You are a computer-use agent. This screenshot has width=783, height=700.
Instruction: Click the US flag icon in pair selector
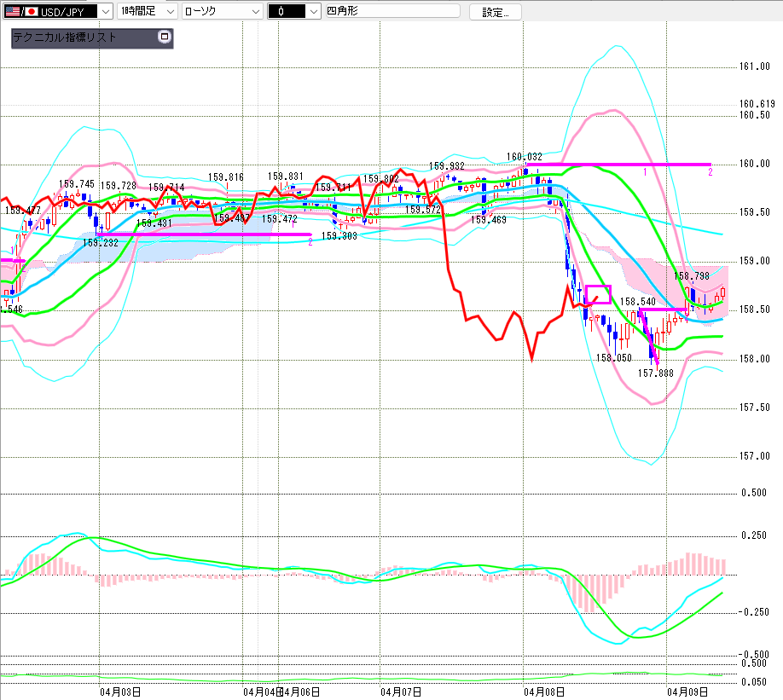coord(11,11)
